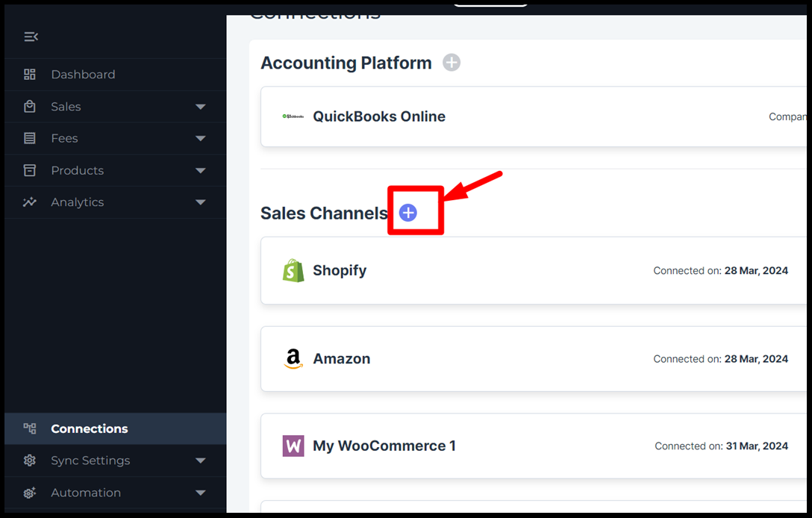This screenshot has height=518, width=812.
Task: Add a new Sales Channel plus icon
Action: 407,213
